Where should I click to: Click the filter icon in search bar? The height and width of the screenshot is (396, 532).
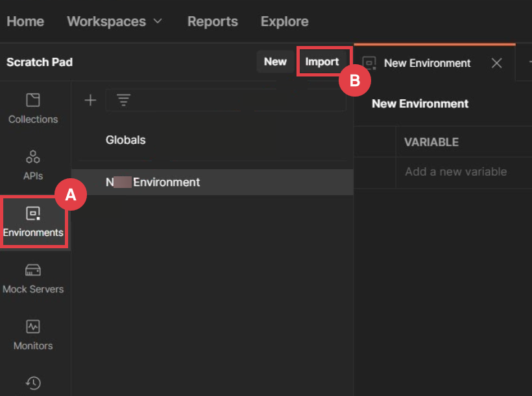[123, 100]
